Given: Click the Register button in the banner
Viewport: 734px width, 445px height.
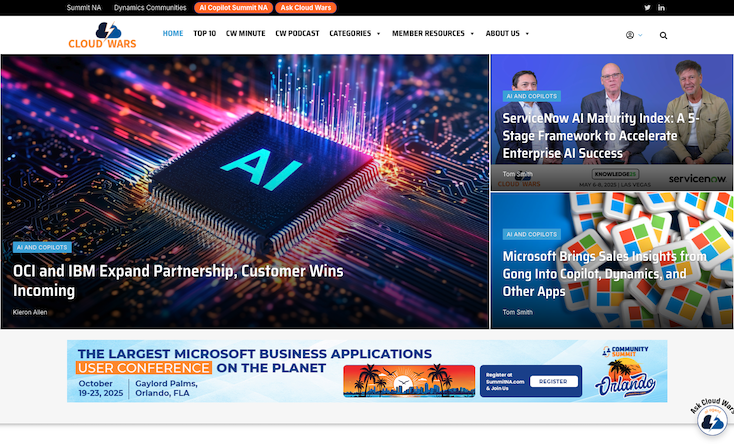Looking at the screenshot, I should tap(553, 381).
